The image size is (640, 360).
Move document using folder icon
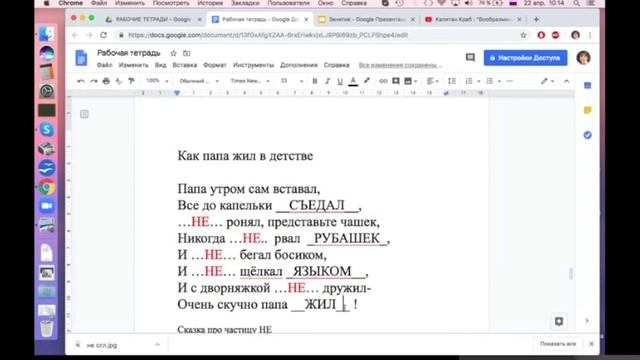[187, 53]
